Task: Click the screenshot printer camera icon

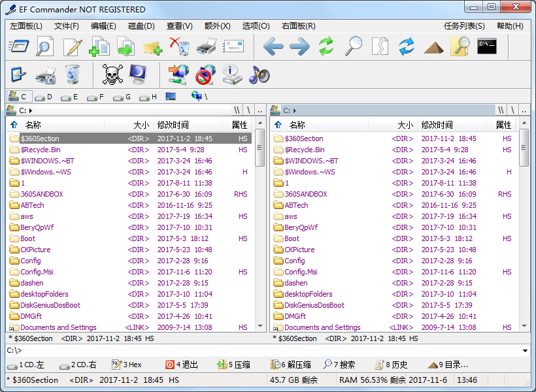Action: click(46, 75)
